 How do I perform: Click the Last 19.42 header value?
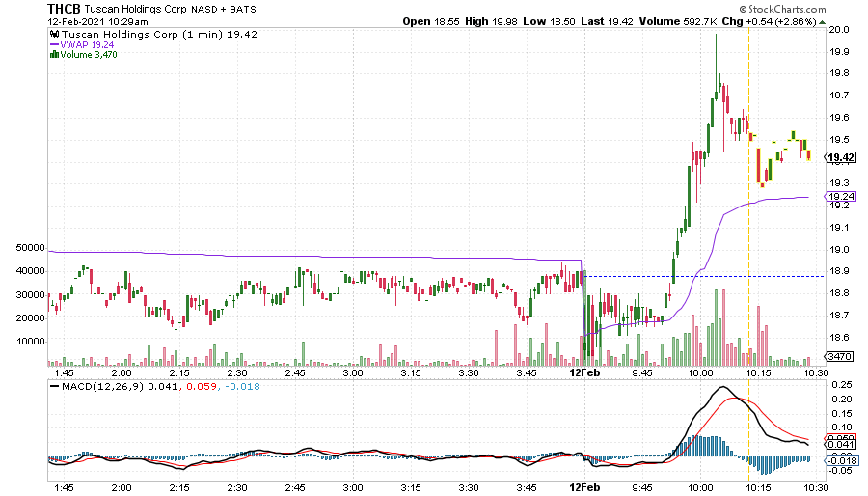coord(607,21)
